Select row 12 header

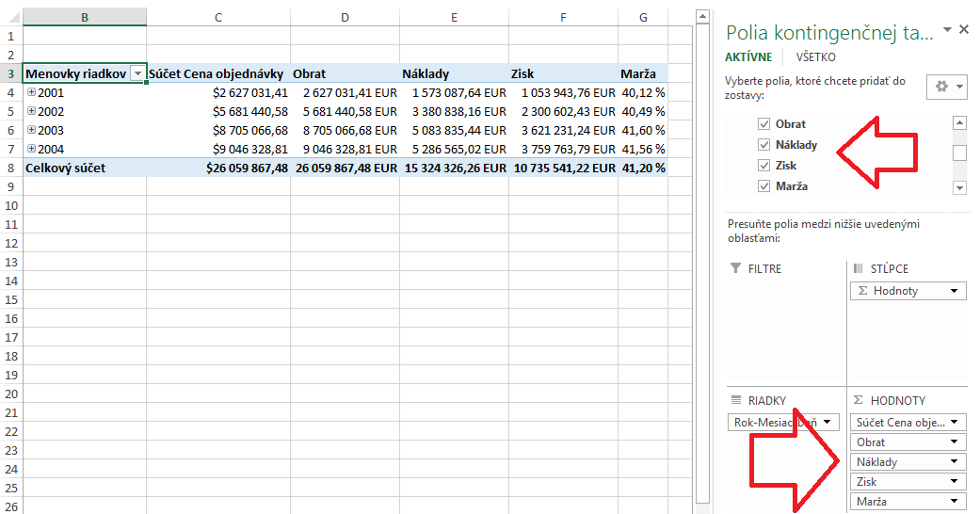pos(11,243)
